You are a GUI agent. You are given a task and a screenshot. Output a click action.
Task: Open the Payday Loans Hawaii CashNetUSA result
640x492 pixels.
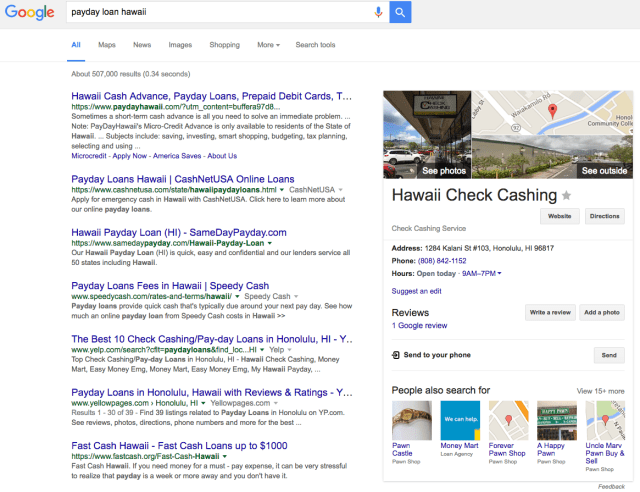[x=183, y=179]
